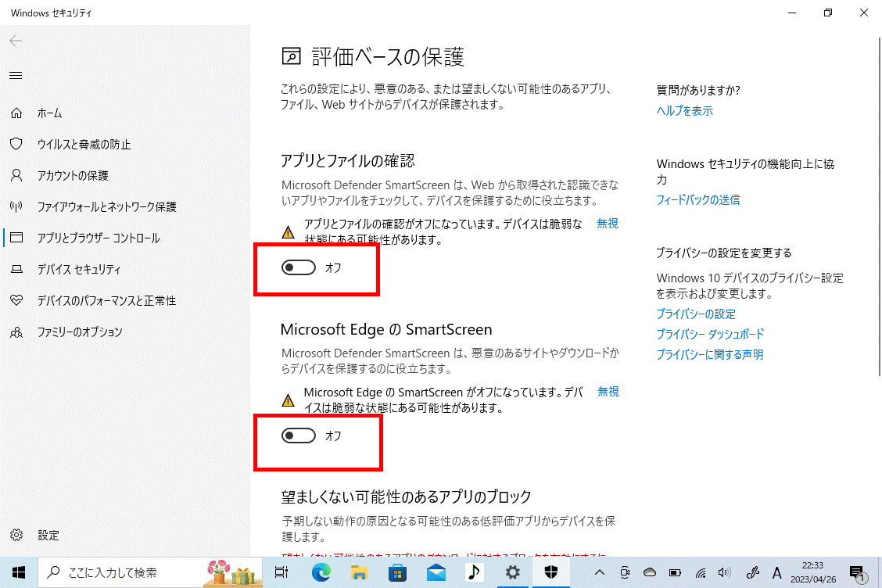Open the volume speaker tray icon
882x588 pixels.
coord(725,573)
